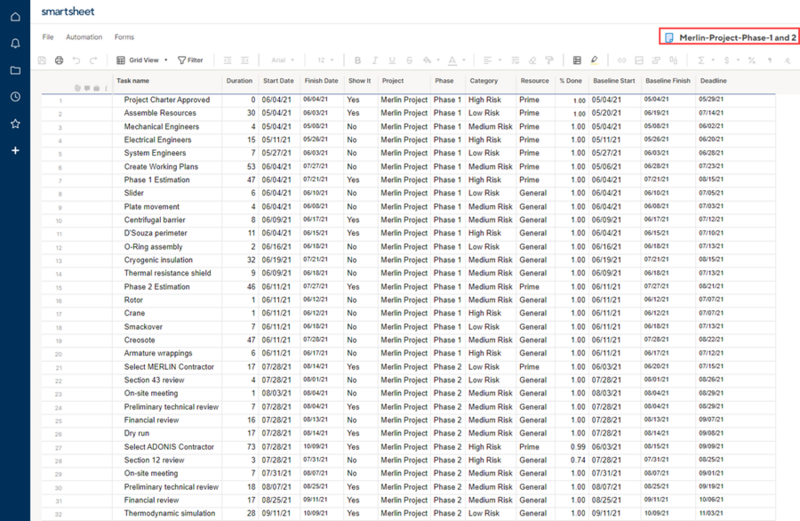Expand the Sum functions dropdown arrow

[x=713, y=60]
